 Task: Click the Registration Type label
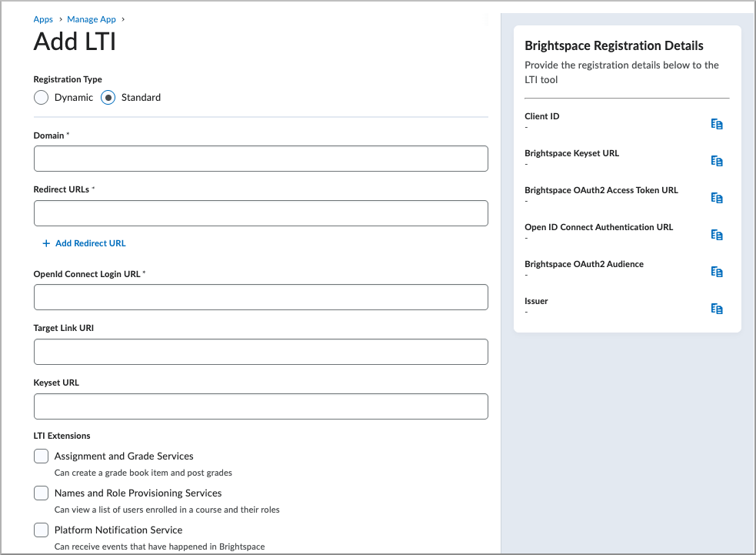coord(68,79)
